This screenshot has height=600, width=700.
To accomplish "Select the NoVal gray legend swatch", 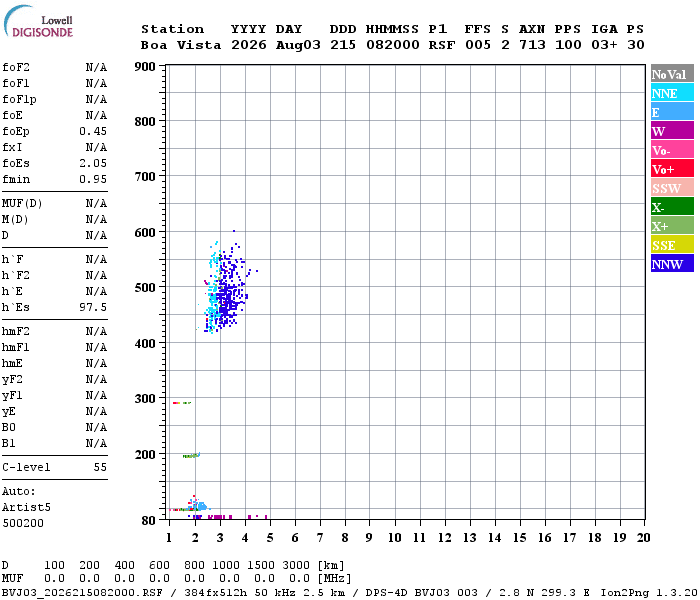I will point(672,74).
